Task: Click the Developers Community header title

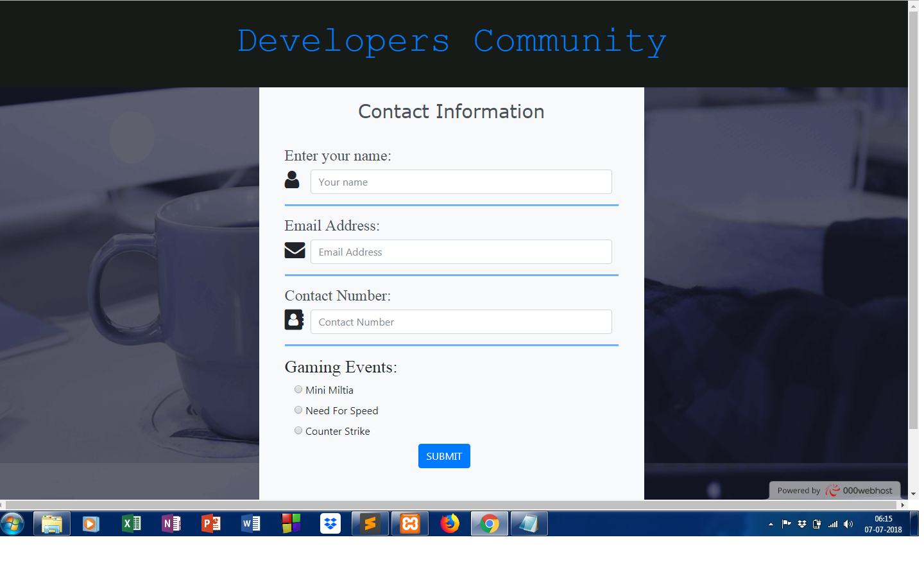Action: tap(452, 42)
